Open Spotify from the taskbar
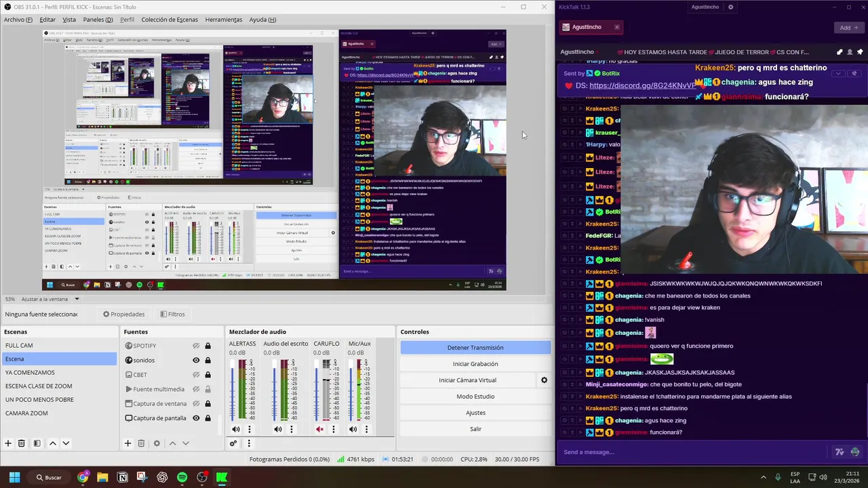Image resolution: width=868 pixels, height=488 pixels. (182, 477)
